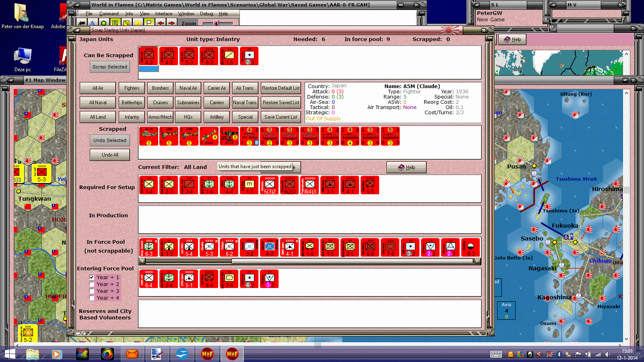
Task: Filter units by Submarines
Action: pyautogui.click(x=188, y=103)
